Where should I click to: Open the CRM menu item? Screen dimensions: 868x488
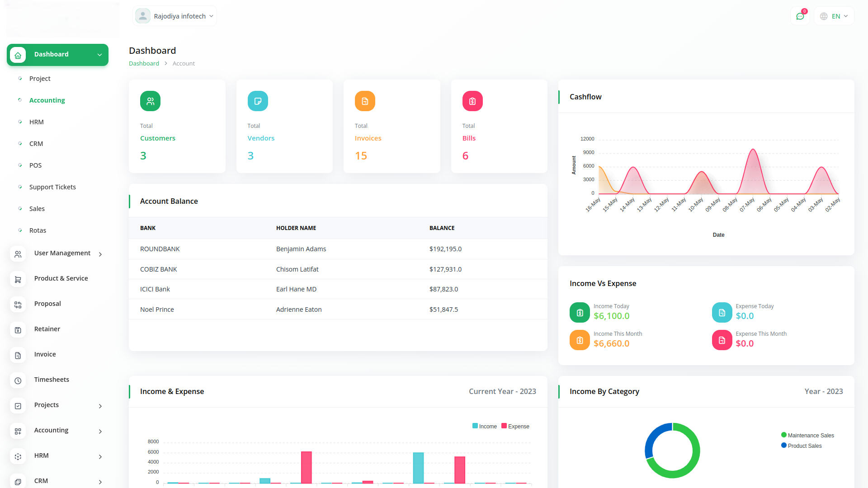point(36,143)
